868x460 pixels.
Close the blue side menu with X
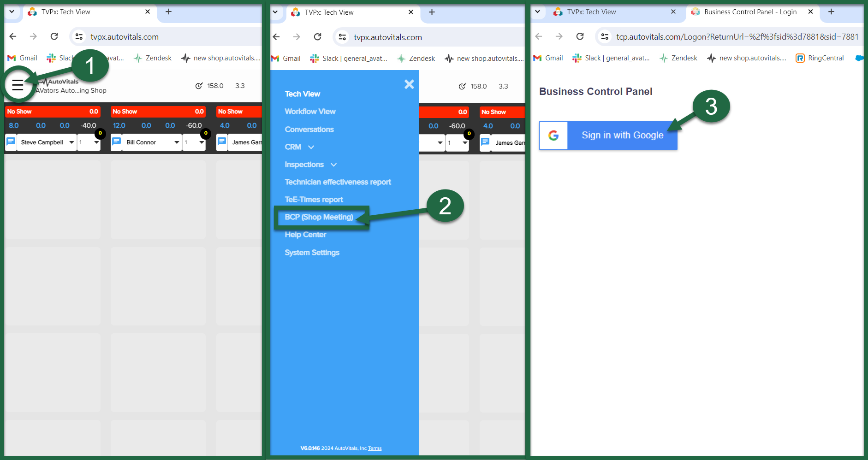click(409, 84)
